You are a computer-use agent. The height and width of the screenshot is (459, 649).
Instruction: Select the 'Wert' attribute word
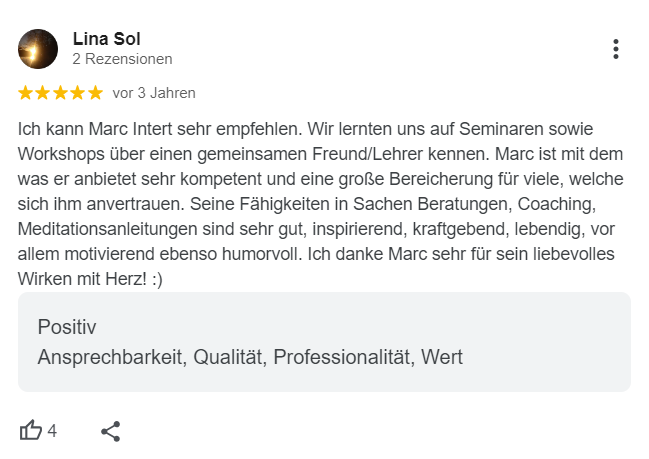click(x=442, y=357)
